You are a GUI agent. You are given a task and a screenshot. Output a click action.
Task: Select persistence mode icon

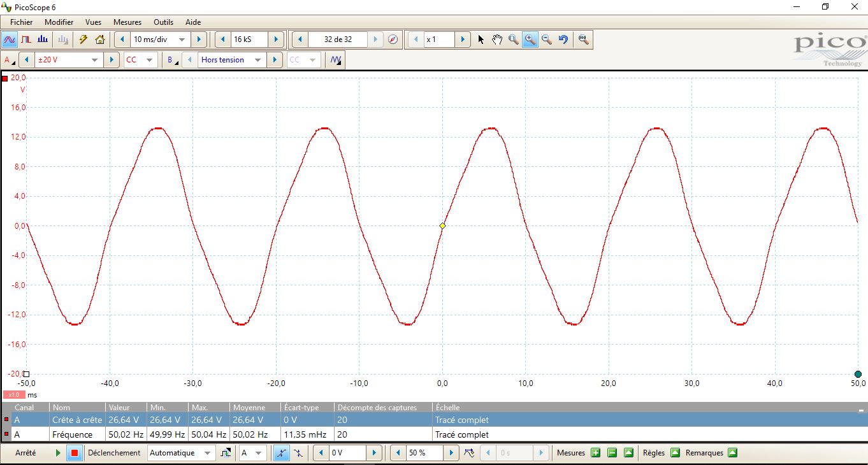pos(26,39)
